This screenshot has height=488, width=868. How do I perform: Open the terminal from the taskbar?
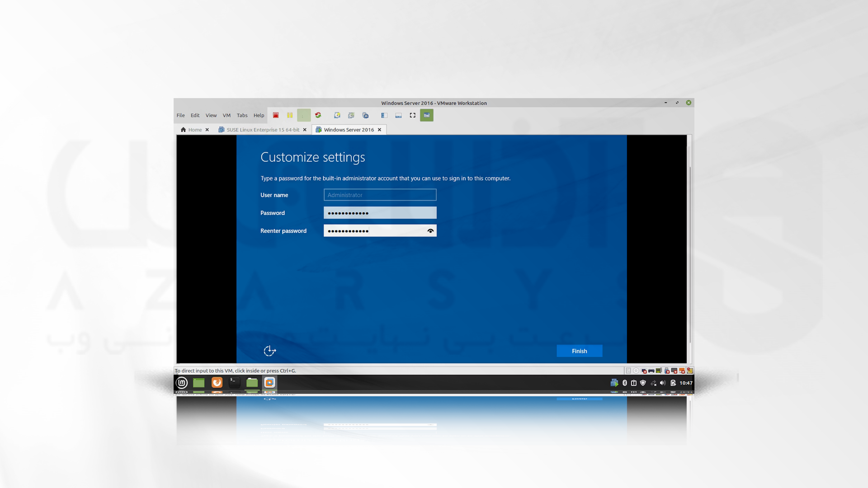pos(234,383)
